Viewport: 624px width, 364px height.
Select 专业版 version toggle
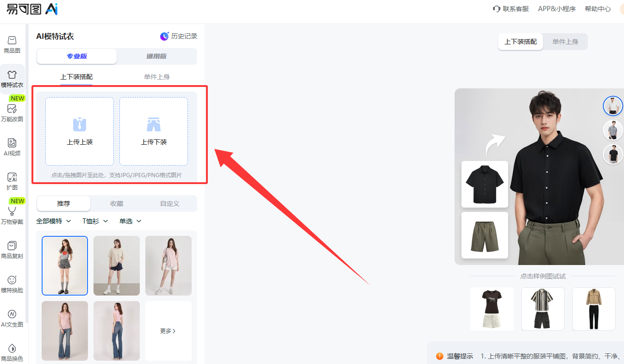click(x=77, y=56)
